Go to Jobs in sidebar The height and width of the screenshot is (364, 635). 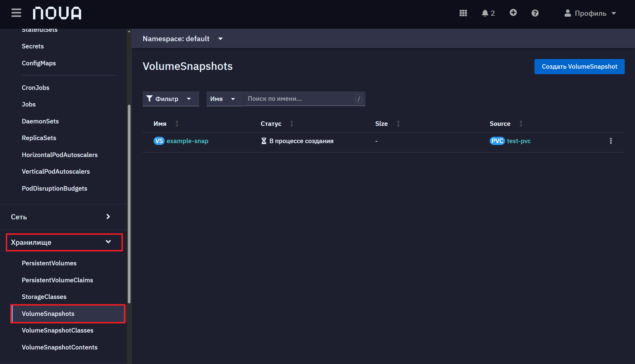29,104
